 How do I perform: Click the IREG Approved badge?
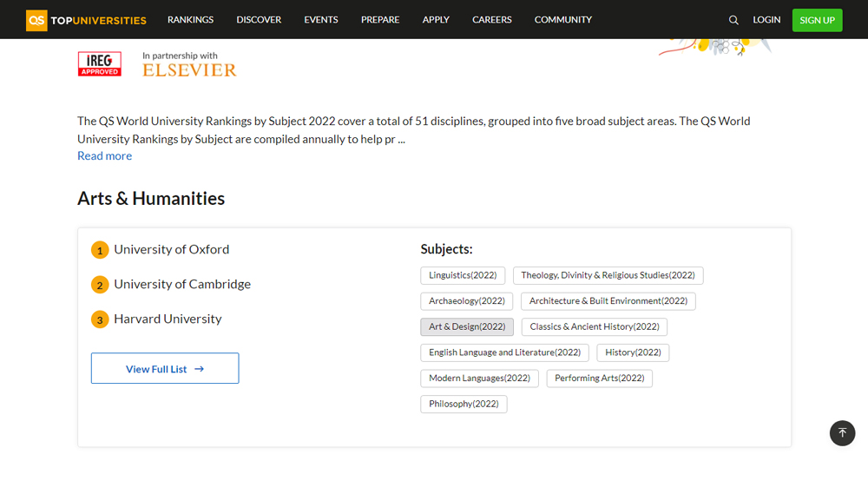[100, 63]
